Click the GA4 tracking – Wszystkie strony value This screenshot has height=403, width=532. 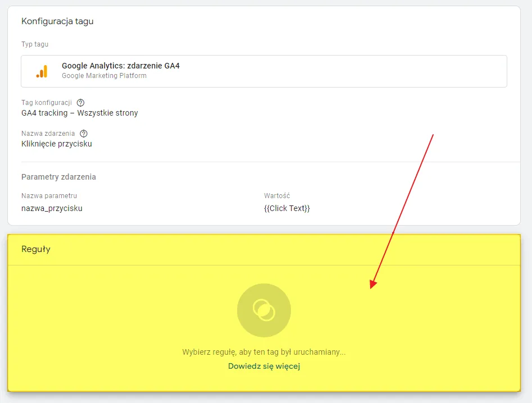80,113
